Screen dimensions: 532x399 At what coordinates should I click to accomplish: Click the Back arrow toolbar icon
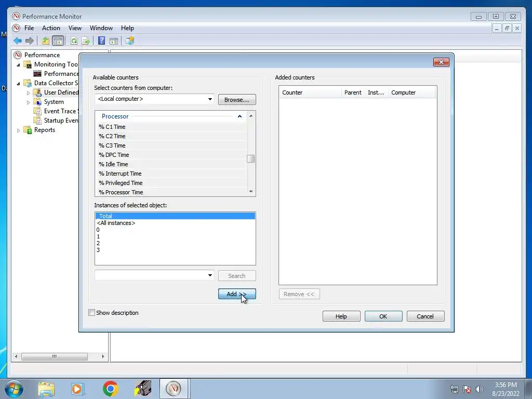pyautogui.click(x=18, y=41)
